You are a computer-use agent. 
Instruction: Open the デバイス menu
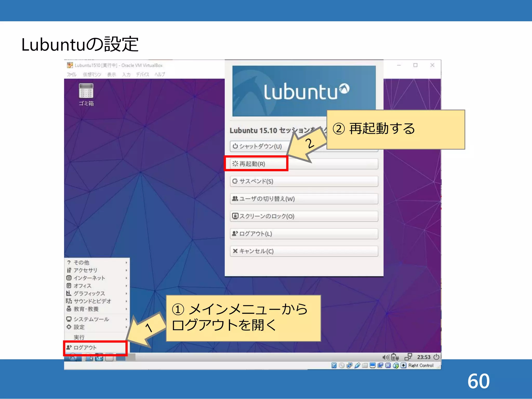pyautogui.click(x=143, y=75)
